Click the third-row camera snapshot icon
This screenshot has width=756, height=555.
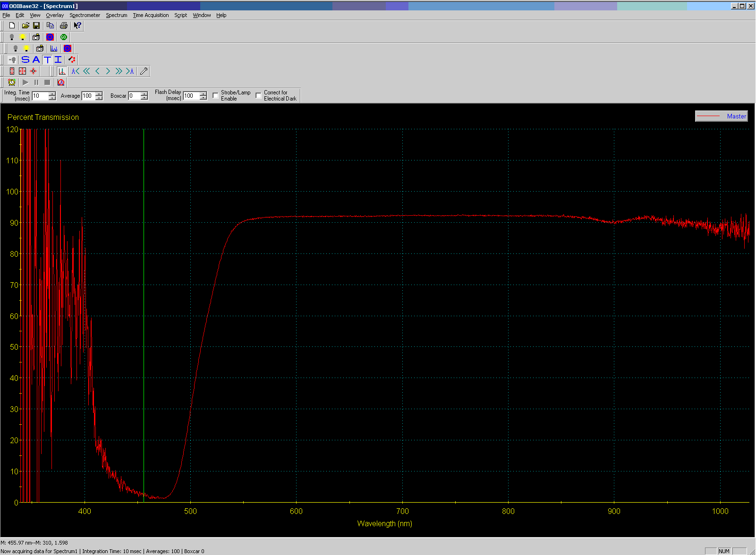click(x=40, y=48)
